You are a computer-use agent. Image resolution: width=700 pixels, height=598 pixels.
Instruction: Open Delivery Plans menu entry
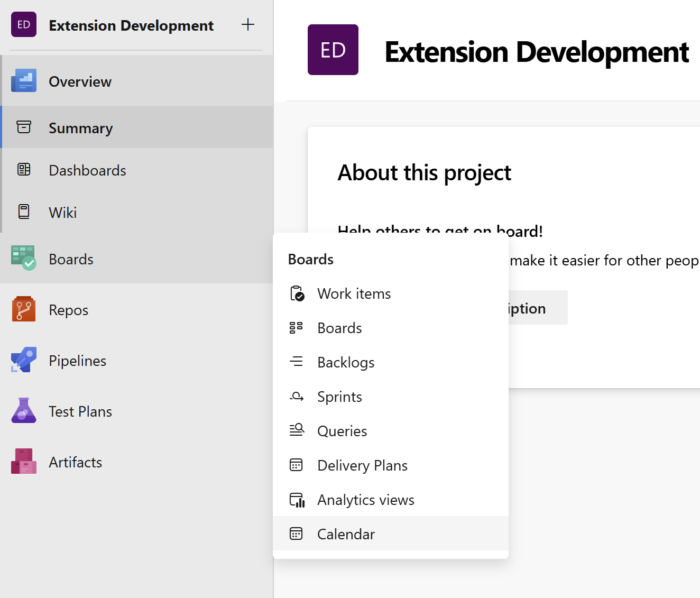pos(362,465)
